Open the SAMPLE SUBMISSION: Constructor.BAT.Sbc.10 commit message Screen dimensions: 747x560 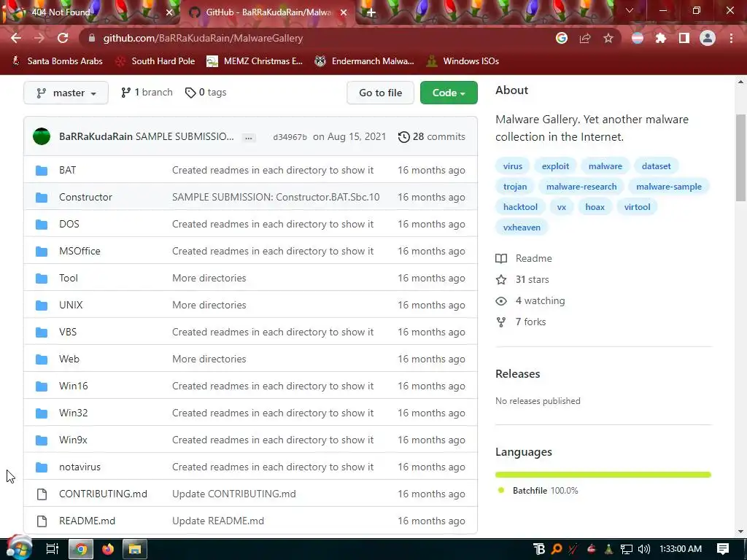click(x=276, y=197)
